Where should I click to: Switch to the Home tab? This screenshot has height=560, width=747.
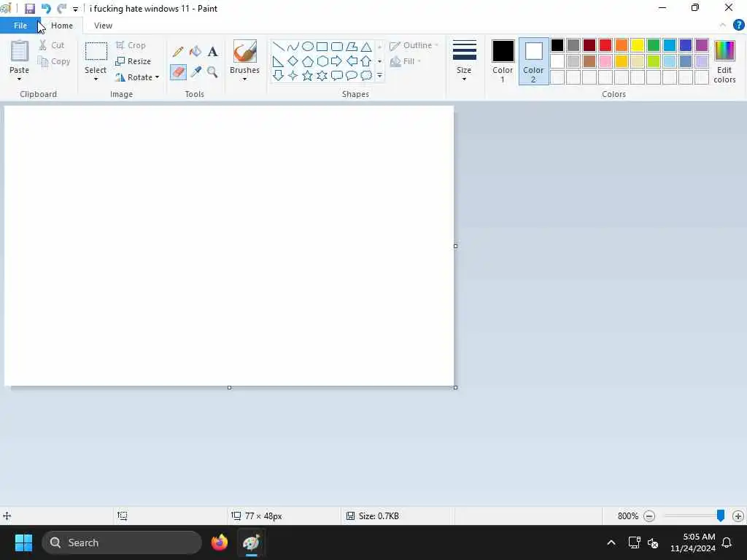click(x=62, y=26)
